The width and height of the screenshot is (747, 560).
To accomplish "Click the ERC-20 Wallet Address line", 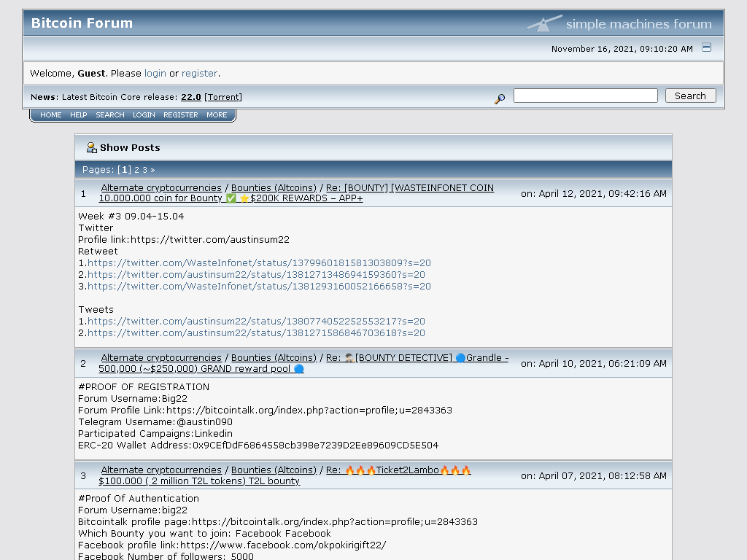I will click(x=258, y=446).
